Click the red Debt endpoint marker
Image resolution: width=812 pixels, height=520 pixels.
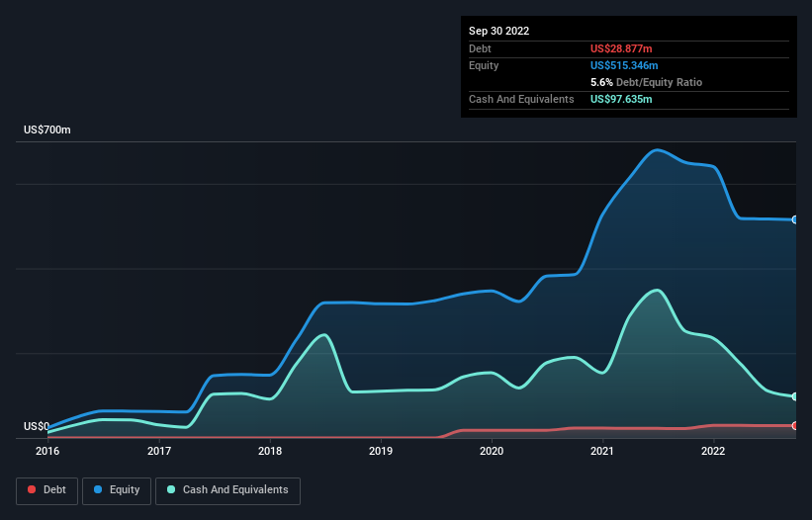(795, 426)
